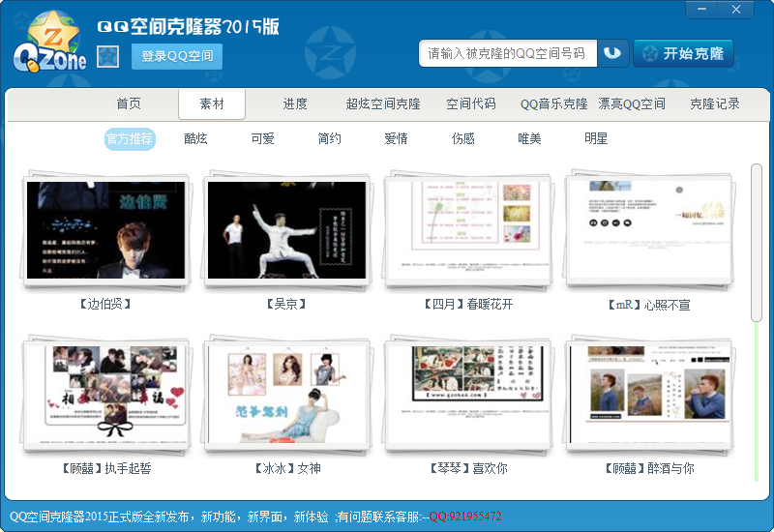Click the refresh arrow beside the QQ number field
The image size is (774, 532).
(612, 53)
